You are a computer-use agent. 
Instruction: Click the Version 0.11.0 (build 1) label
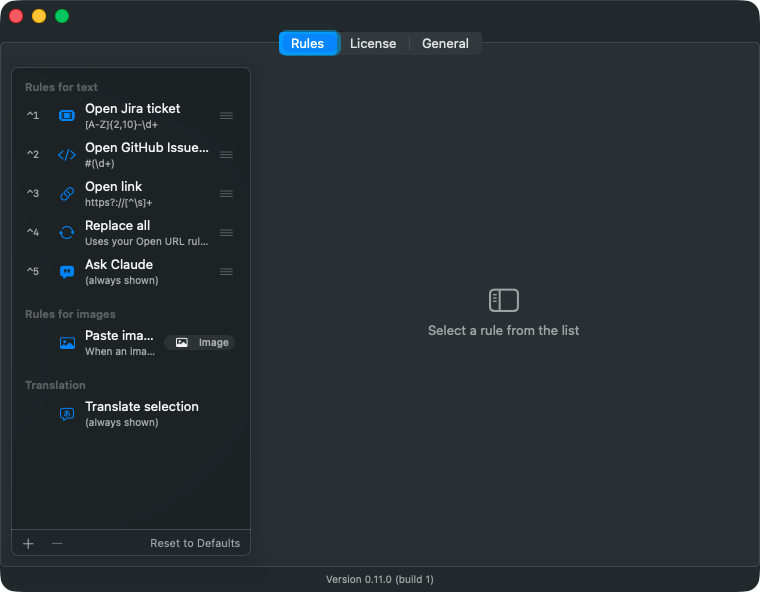point(380,579)
